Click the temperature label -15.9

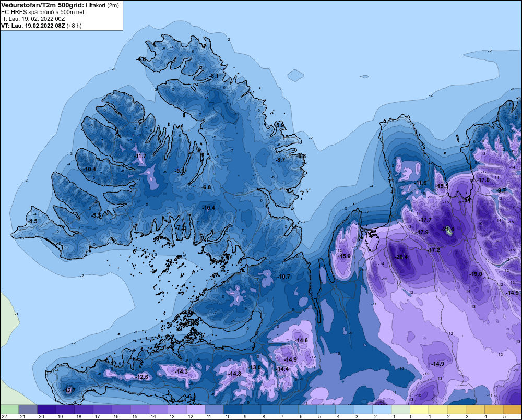(x=344, y=256)
